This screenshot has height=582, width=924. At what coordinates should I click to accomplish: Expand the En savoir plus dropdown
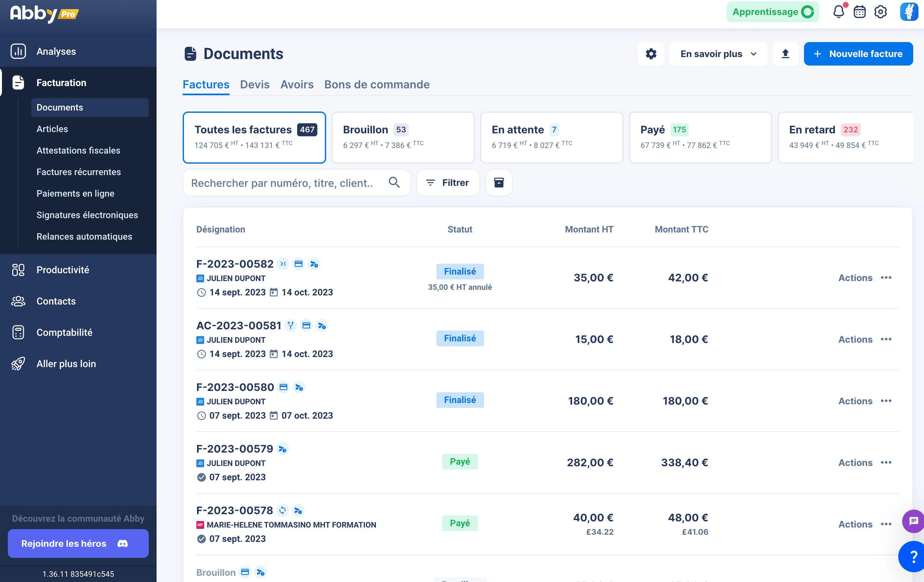(718, 54)
